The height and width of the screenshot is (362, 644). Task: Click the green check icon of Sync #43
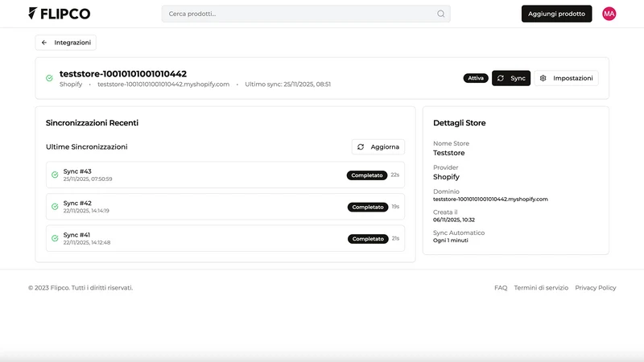pyautogui.click(x=55, y=175)
